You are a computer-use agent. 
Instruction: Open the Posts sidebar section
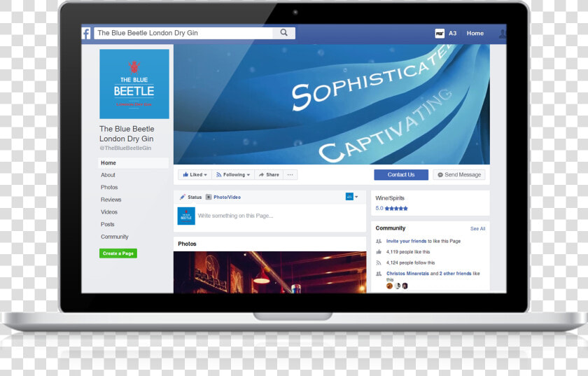(x=108, y=224)
